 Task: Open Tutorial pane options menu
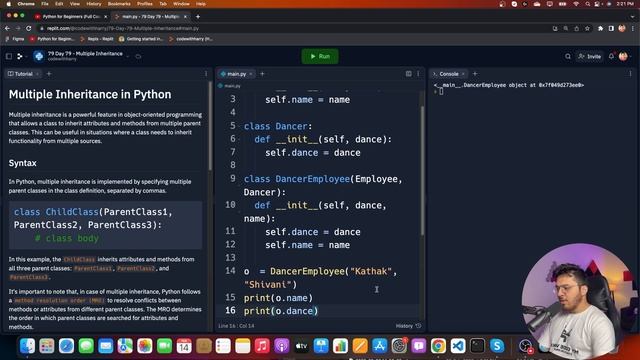pyautogui.click(x=206, y=74)
